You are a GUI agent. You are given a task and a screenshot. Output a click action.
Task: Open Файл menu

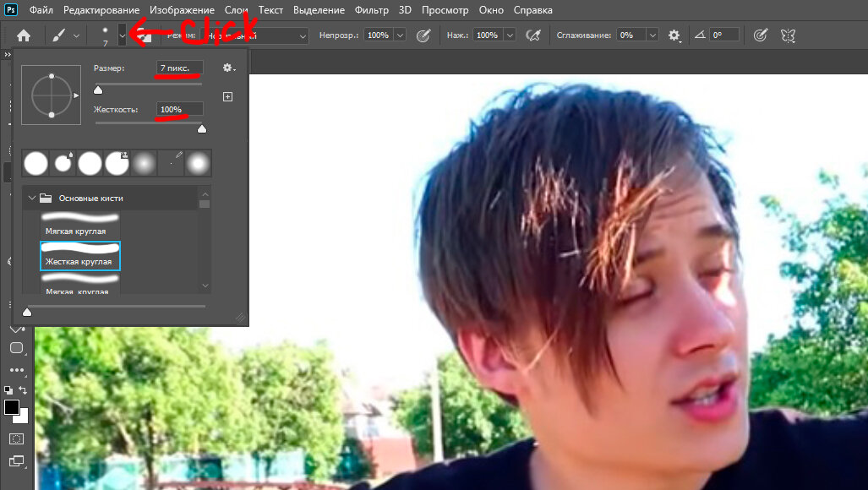41,10
